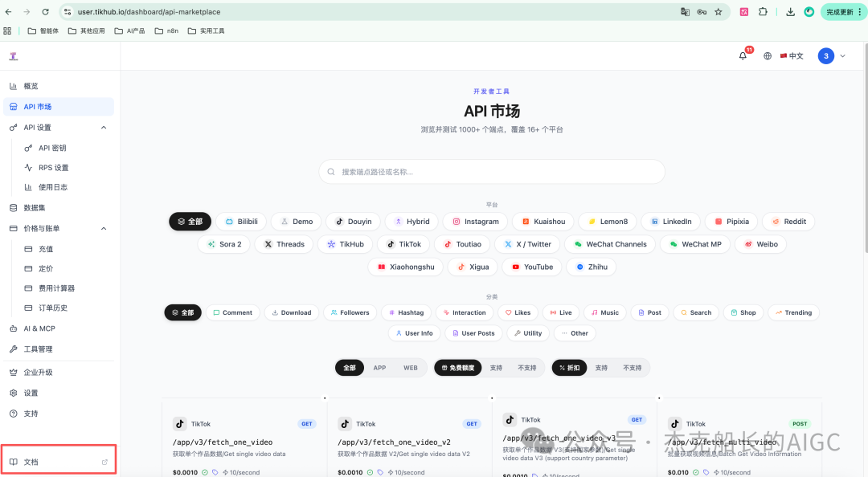868x477 pixels.
Task: Select the Sora 2 platform chip
Action: [223, 244]
